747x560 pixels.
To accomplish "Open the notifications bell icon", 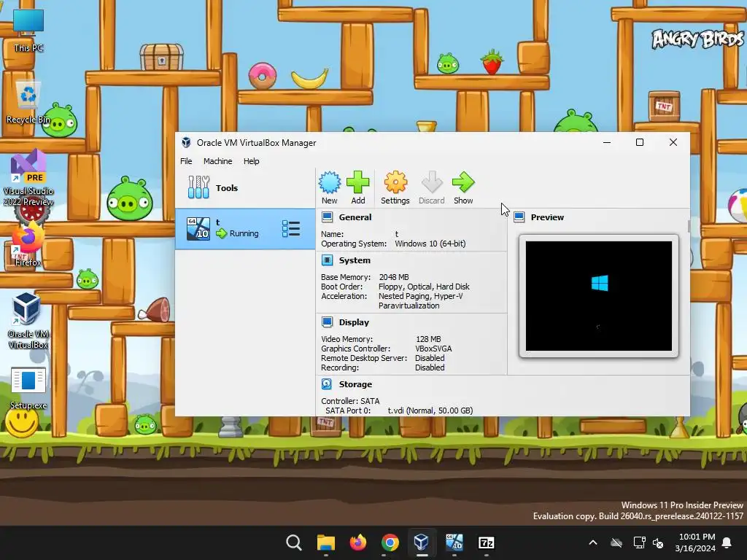I will (x=727, y=542).
